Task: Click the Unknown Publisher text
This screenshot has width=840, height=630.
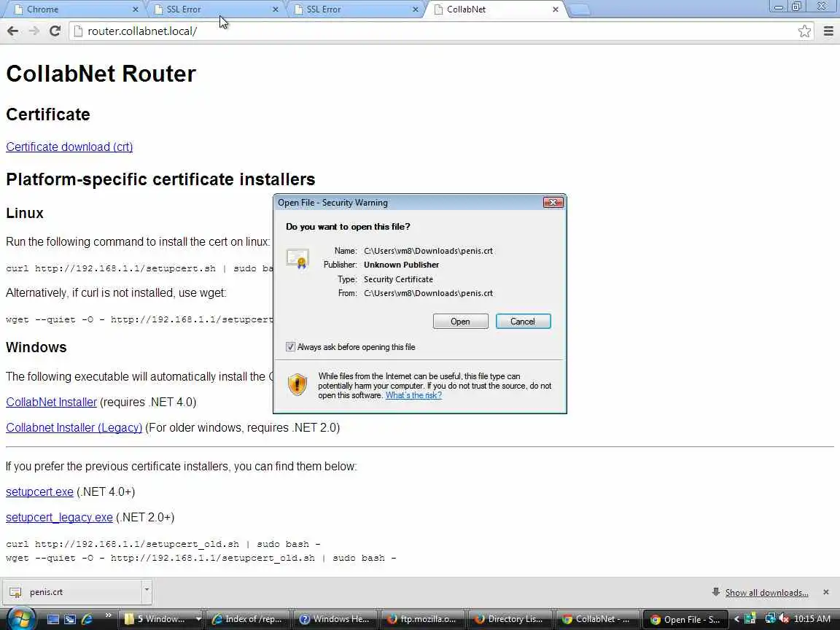Action: (401, 265)
